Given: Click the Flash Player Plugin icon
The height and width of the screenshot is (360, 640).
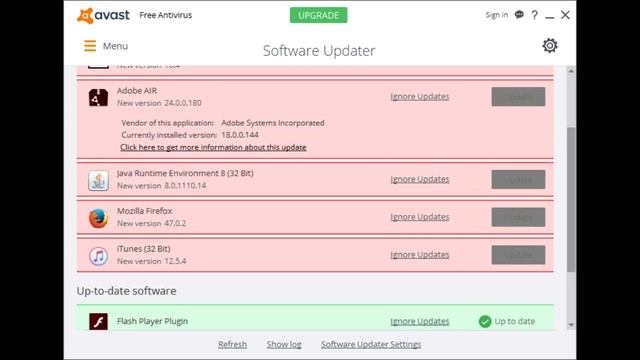Looking at the screenshot, I should [98, 321].
